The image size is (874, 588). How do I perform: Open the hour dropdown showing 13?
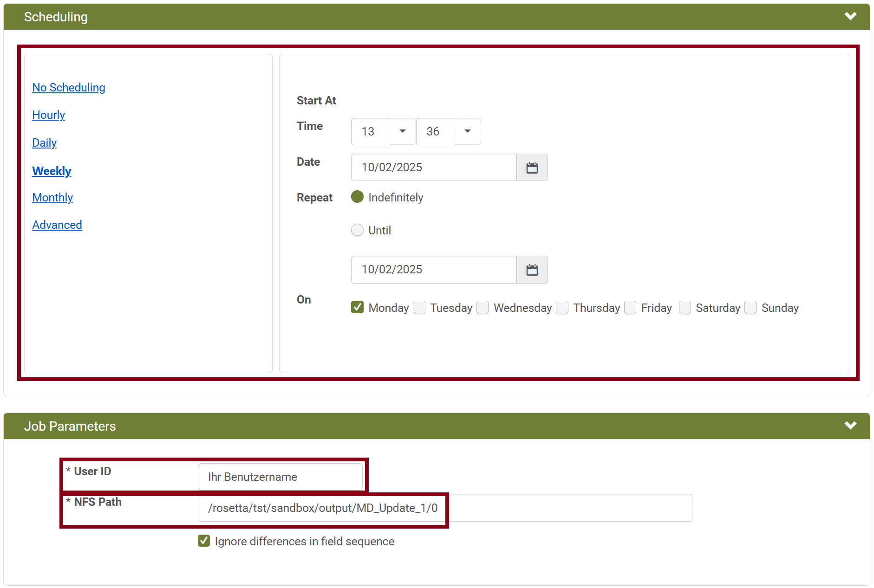point(383,131)
